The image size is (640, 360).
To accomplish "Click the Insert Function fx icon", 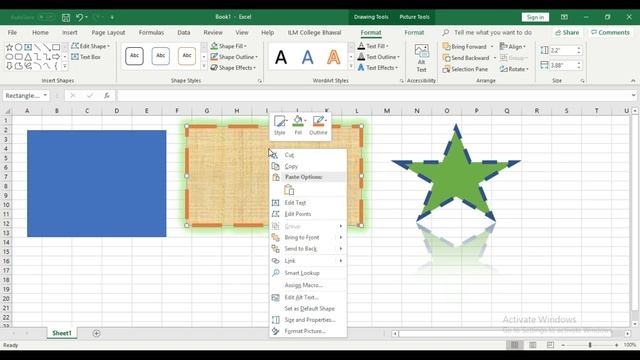I will 107,96.
